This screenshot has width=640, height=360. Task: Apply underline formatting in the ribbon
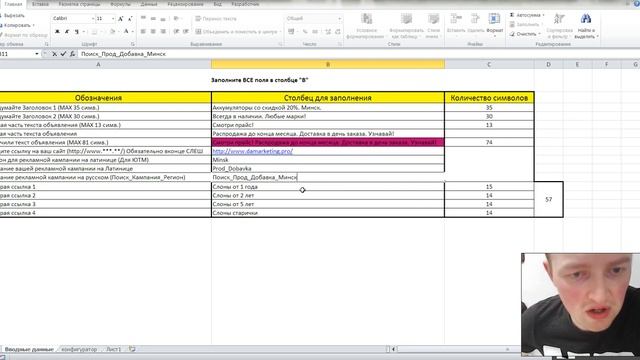coord(76,31)
